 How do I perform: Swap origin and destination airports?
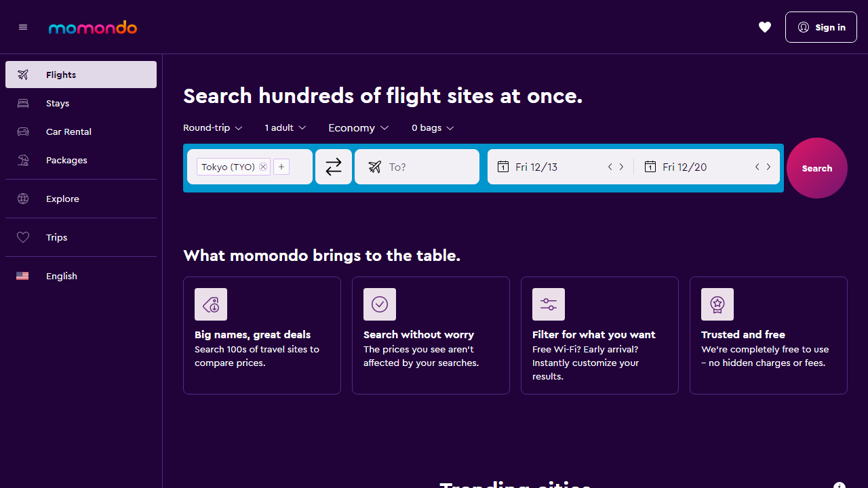click(333, 166)
